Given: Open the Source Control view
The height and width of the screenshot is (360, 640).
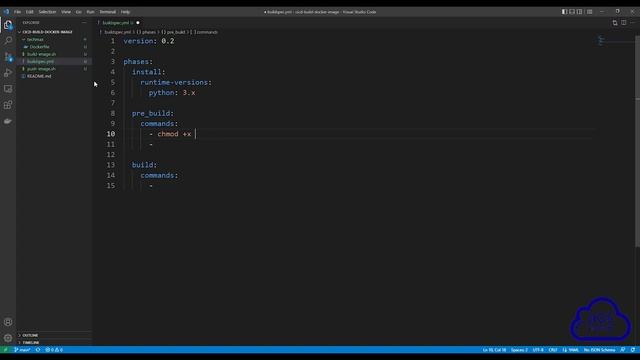Looking at the screenshot, I should [8, 57].
